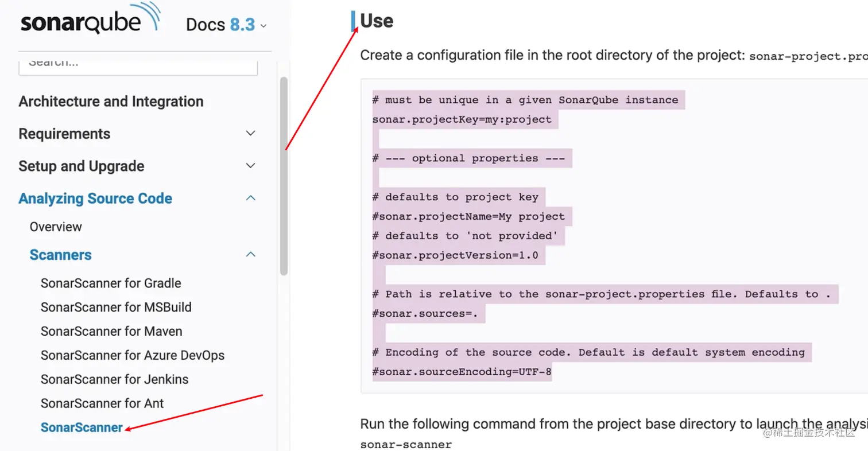Viewport: 868px width, 451px height.
Task: Open Architecture and Integration section
Action: (x=111, y=102)
